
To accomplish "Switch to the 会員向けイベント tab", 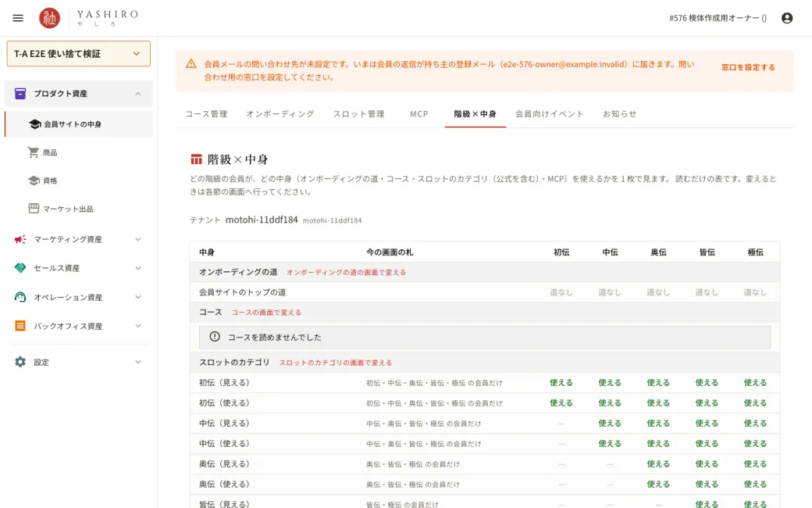I will coord(549,114).
